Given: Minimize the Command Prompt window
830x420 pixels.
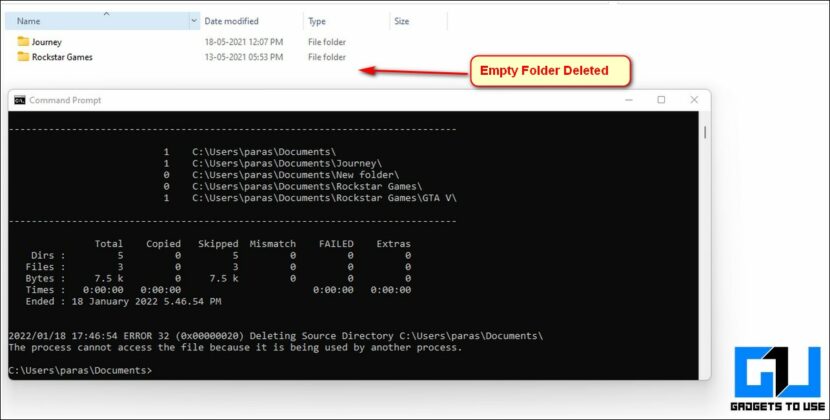Looking at the screenshot, I should (628, 100).
